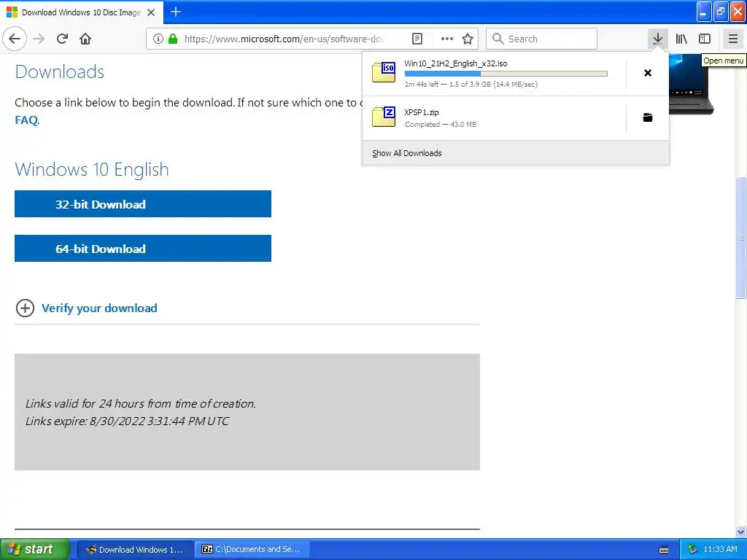
Task: Click the XPSP1.zip download entry name
Action: [422, 112]
